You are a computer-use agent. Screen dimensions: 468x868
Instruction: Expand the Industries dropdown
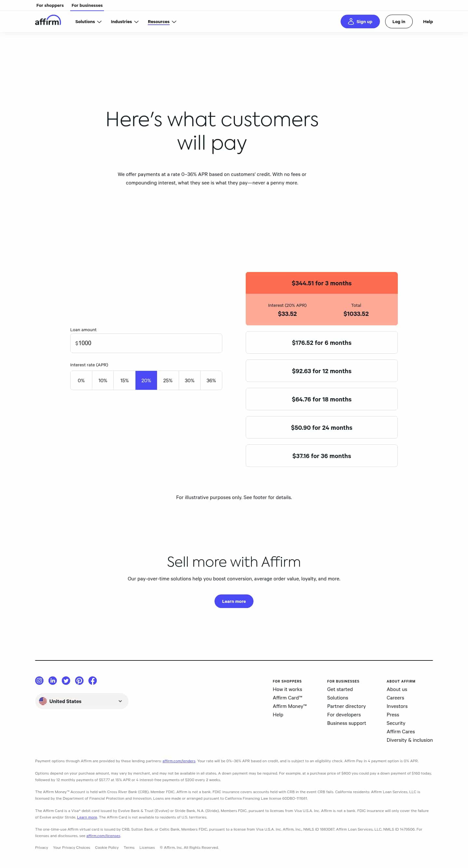(124, 21)
